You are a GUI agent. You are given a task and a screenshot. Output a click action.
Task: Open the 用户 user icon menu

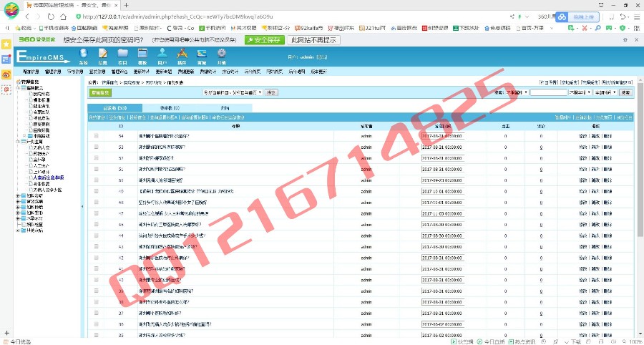point(162,57)
